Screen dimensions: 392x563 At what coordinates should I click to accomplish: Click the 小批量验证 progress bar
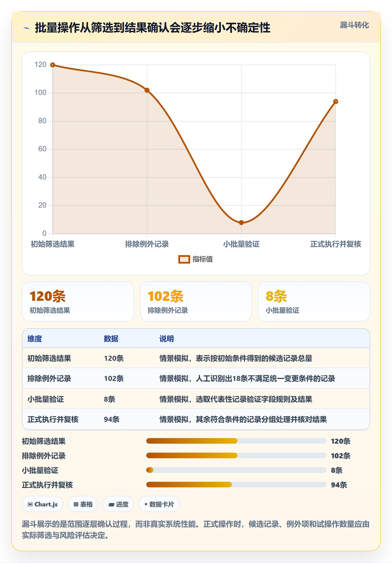pos(236,470)
